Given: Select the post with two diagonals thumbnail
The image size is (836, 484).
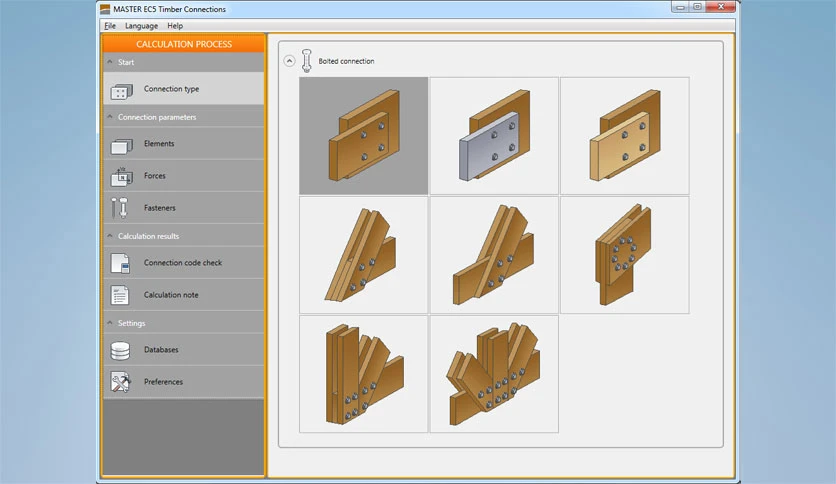Looking at the screenshot, I should (x=364, y=374).
